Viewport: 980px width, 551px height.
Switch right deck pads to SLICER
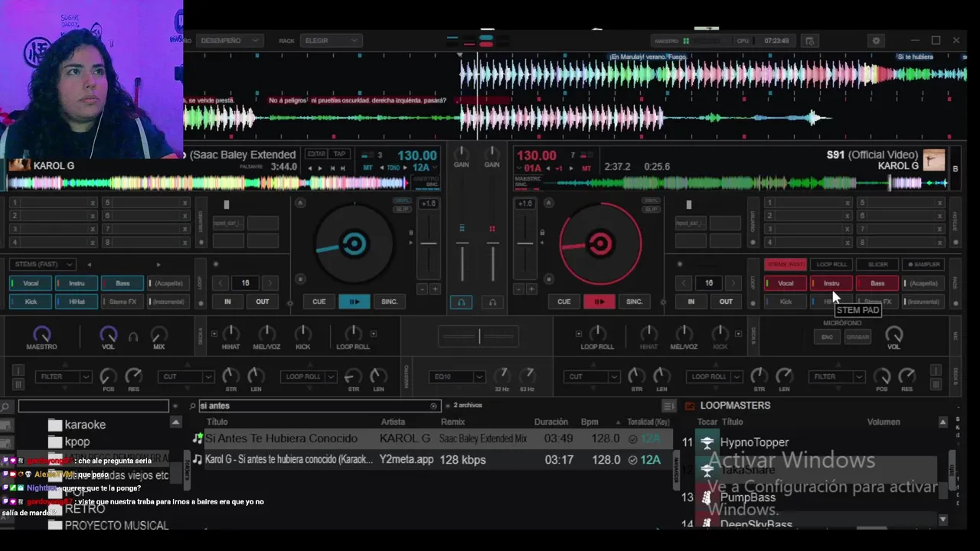coord(877,265)
